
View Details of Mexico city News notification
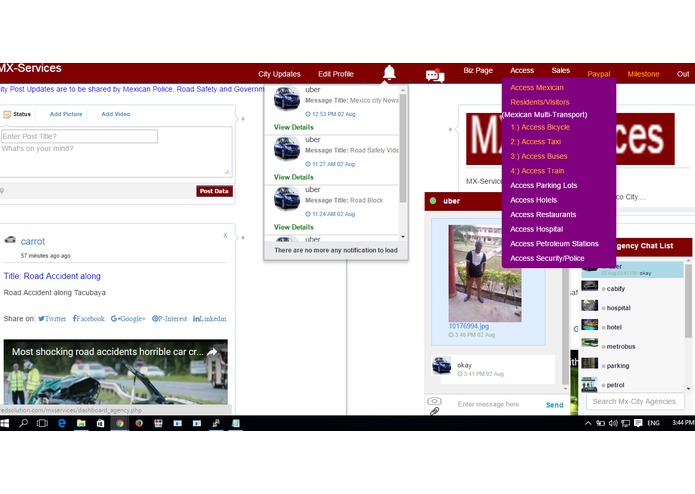[293, 128]
